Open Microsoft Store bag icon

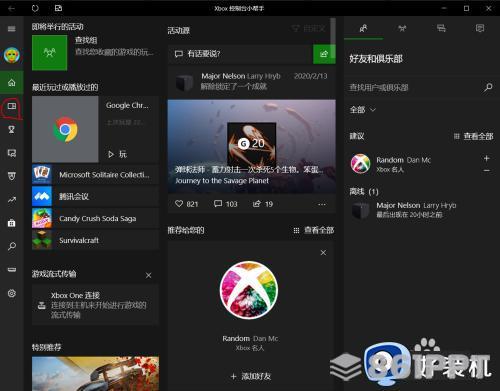click(12, 223)
